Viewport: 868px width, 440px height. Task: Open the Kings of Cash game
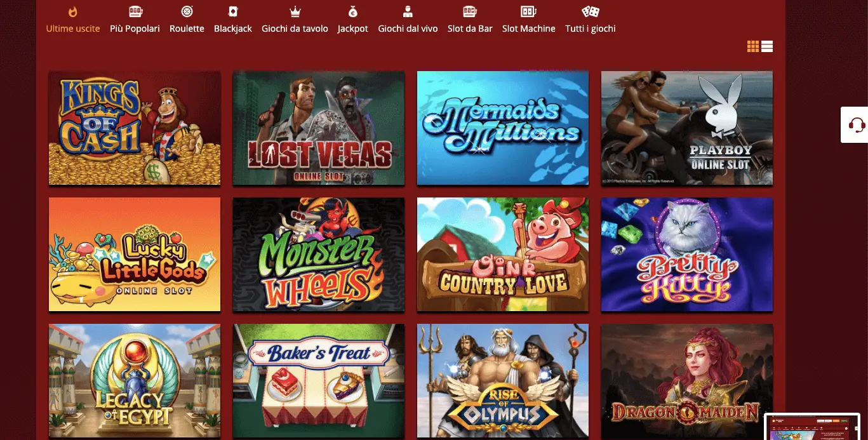(135, 128)
